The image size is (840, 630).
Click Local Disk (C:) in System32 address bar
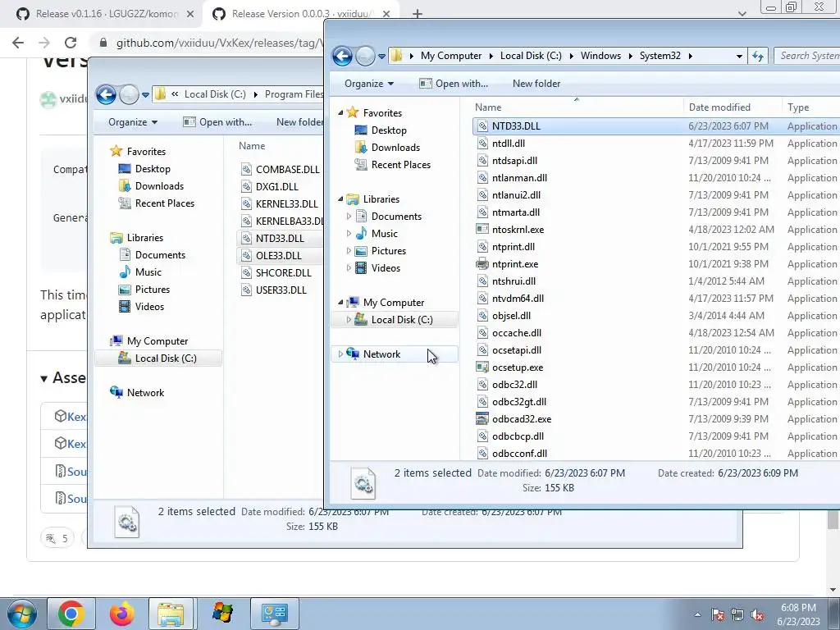(x=531, y=56)
